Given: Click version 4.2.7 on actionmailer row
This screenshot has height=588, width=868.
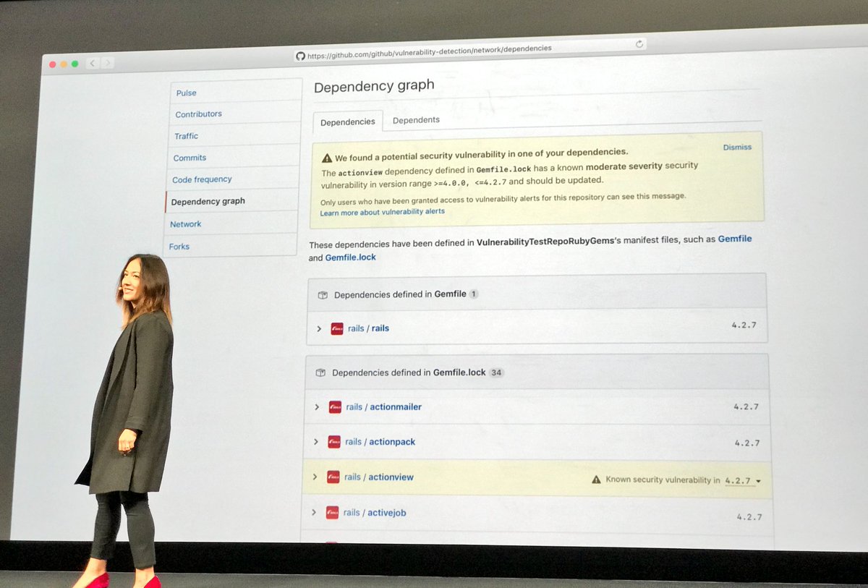Looking at the screenshot, I should (x=746, y=407).
